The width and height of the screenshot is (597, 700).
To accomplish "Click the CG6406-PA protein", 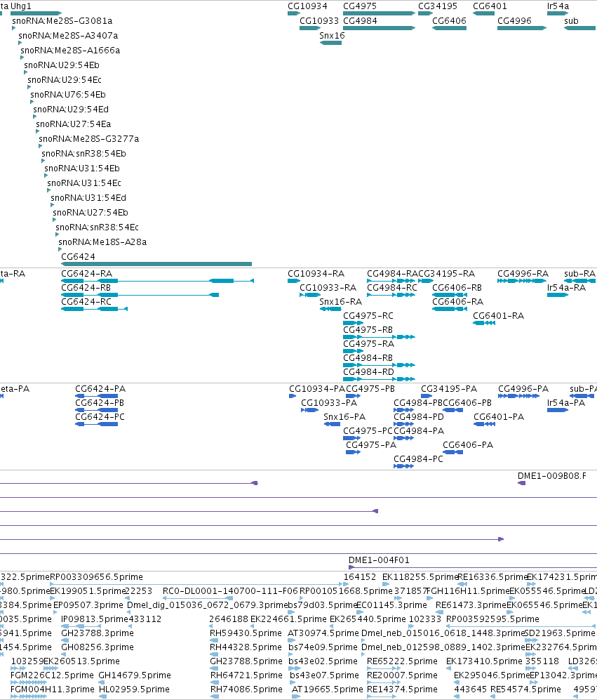I will [x=453, y=451].
